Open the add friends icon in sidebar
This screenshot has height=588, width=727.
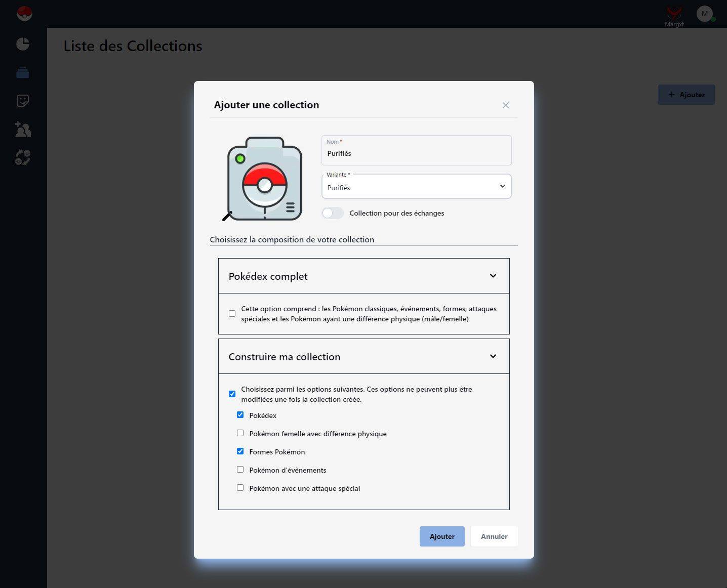pos(23,130)
